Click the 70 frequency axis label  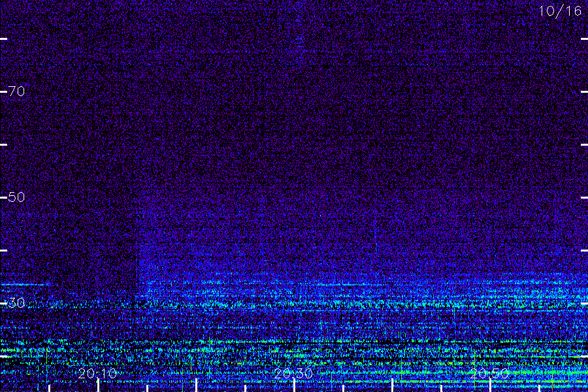pyautogui.click(x=17, y=91)
